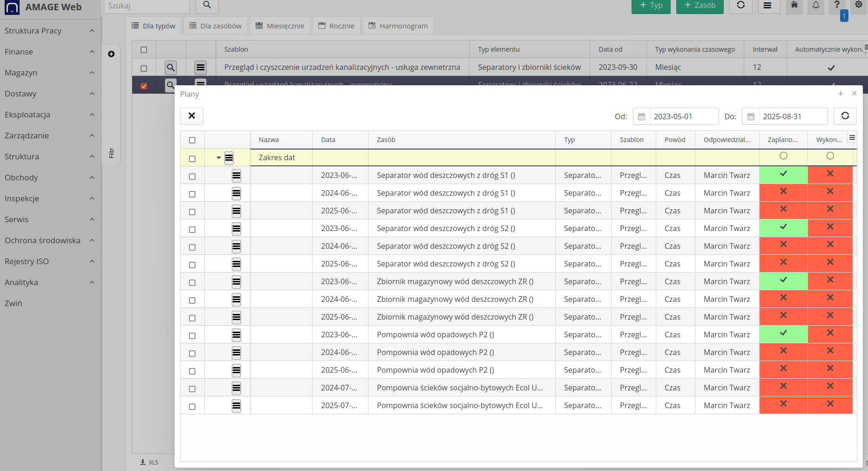Click the X clear button in Plany panel
This screenshot has width=868, height=471.
pyautogui.click(x=191, y=116)
